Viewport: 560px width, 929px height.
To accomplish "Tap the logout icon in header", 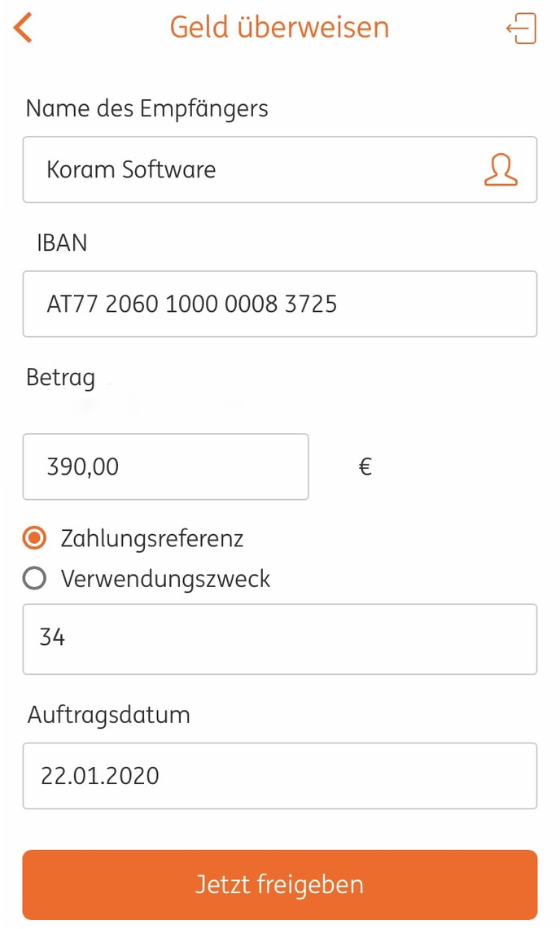I will click(x=522, y=28).
